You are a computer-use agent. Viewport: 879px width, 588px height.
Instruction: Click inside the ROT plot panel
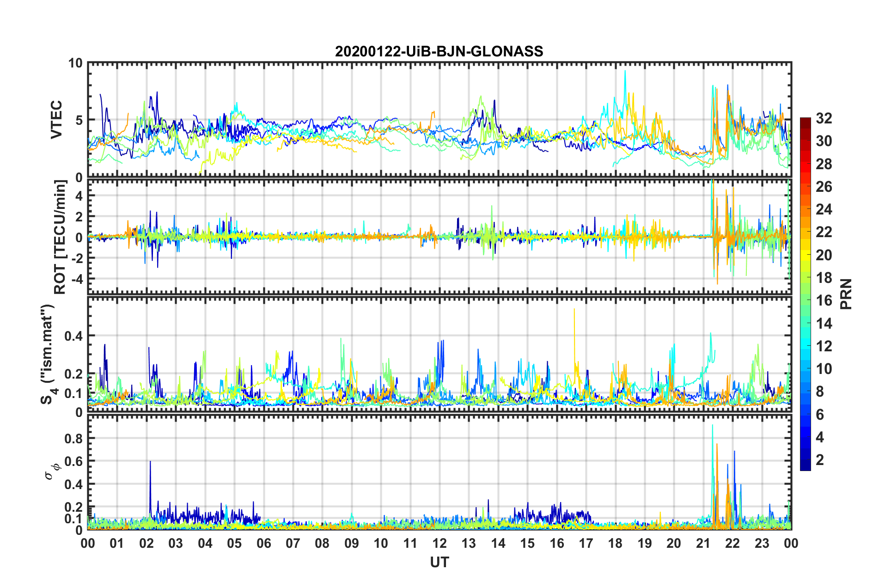coord(439,237)
